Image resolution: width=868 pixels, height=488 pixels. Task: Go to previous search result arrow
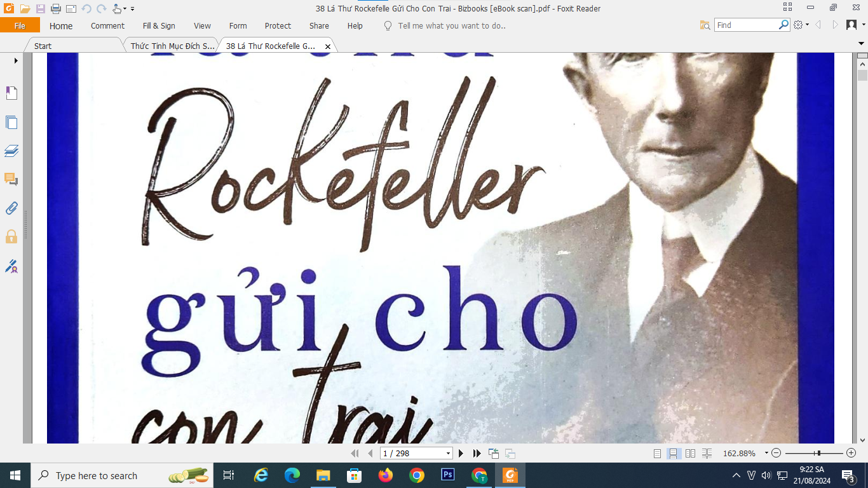point(818,25)
